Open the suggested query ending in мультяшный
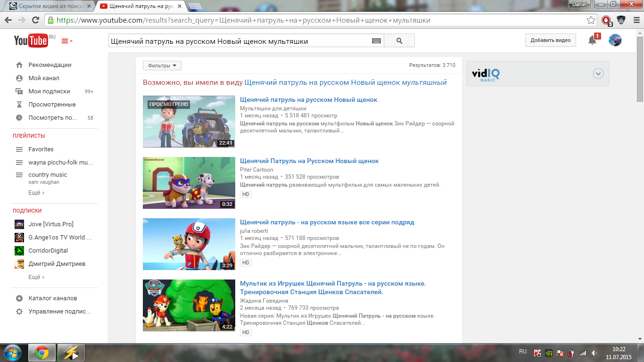The image size is (644, 362). (345, 82)
